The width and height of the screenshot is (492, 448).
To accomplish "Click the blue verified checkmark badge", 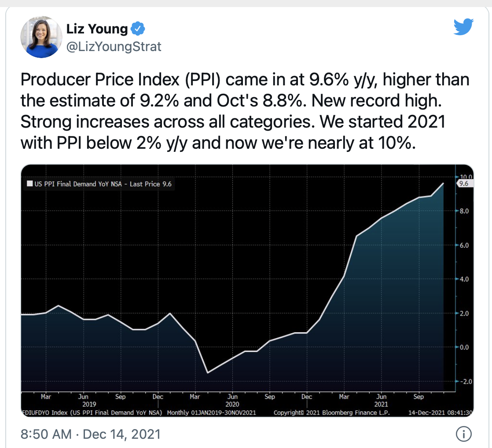I will [x=137, y=29].
